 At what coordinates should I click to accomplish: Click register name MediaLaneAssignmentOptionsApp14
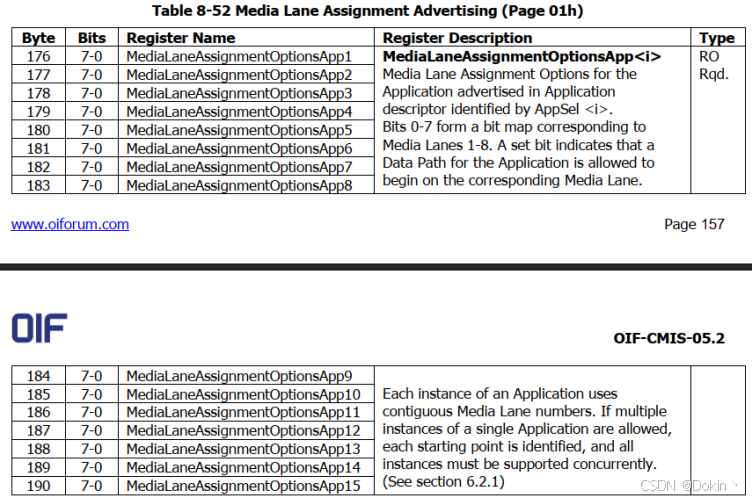243,468
